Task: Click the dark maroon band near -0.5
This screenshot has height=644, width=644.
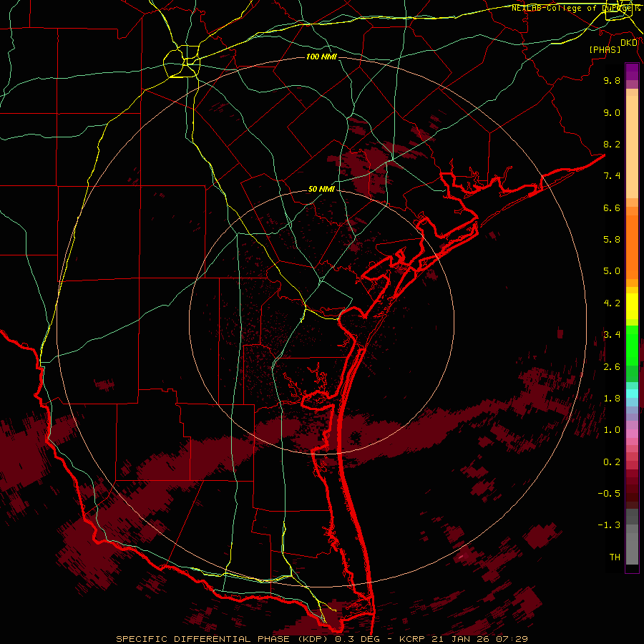Action: [x=632, y=493]
